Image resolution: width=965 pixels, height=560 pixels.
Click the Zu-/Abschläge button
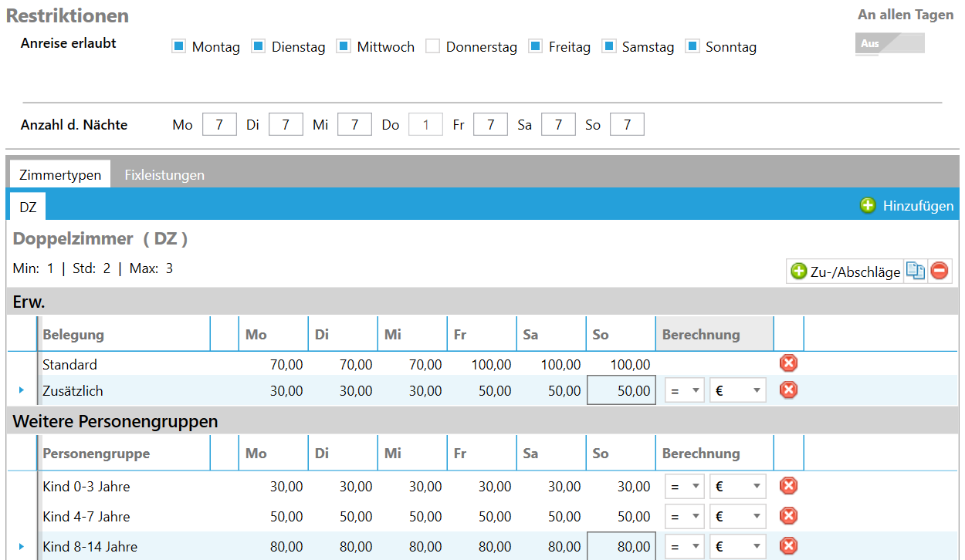(x=845, y=272)
